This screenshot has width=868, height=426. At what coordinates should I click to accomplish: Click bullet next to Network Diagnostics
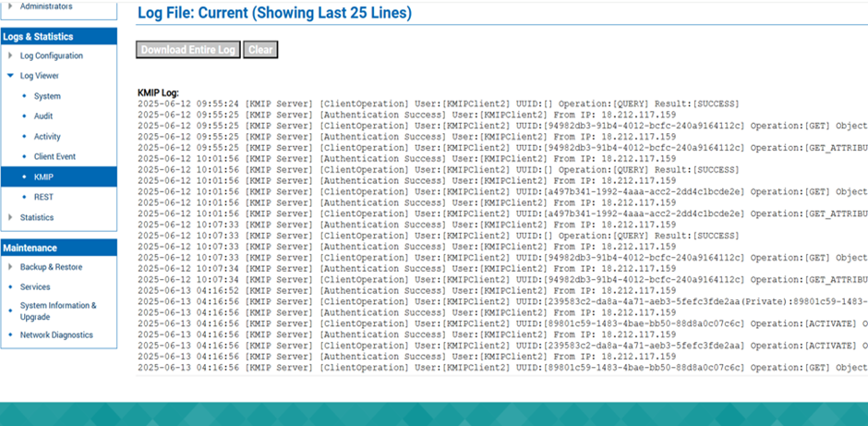[10, 335]
